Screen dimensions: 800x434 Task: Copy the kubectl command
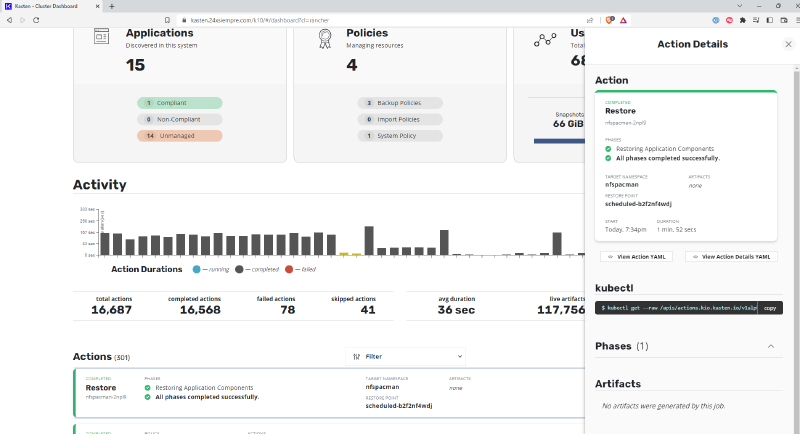coord(770,308)
